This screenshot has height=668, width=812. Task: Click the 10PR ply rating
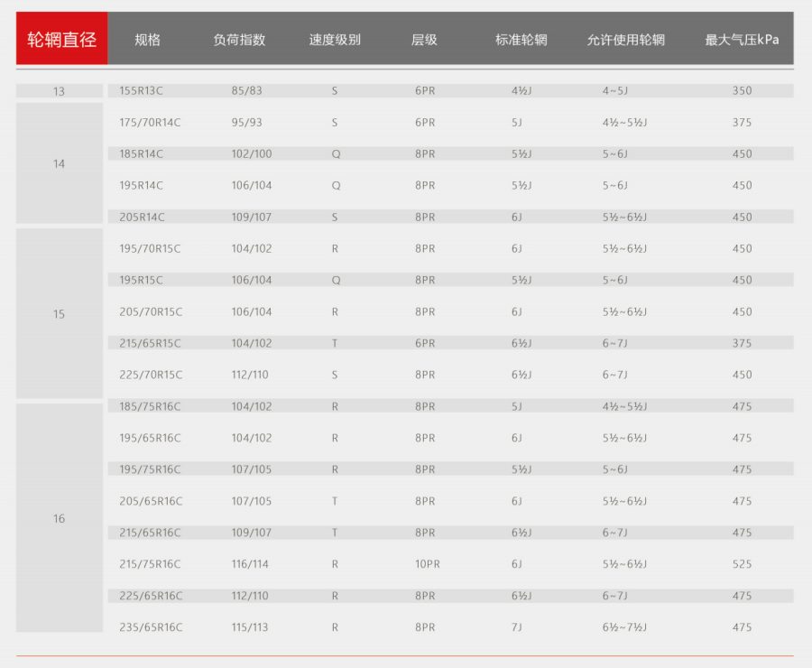coord(428,564)
